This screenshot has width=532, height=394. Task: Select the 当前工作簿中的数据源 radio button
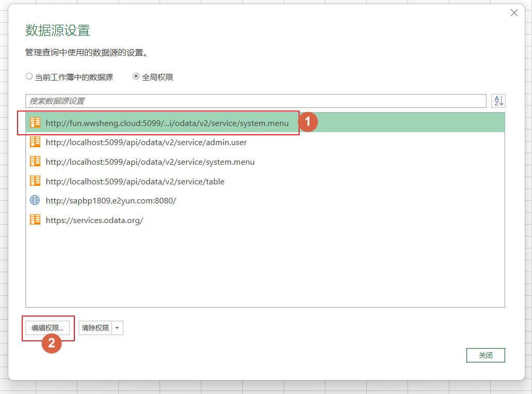click(x=29, y=76)
